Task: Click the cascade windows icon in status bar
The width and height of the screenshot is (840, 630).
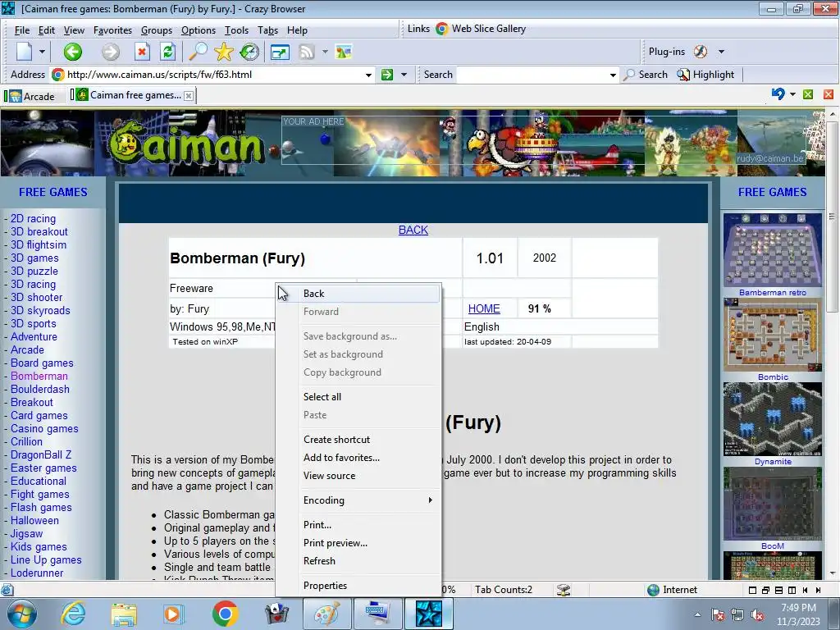Action: 765,591
